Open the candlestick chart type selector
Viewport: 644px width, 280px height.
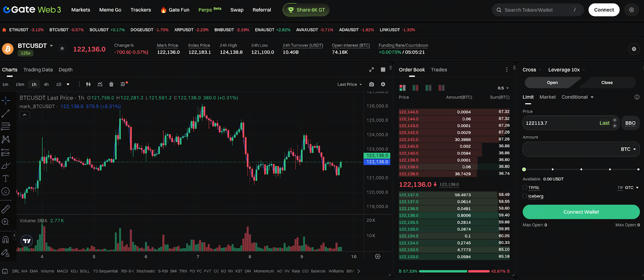(88, 84)
